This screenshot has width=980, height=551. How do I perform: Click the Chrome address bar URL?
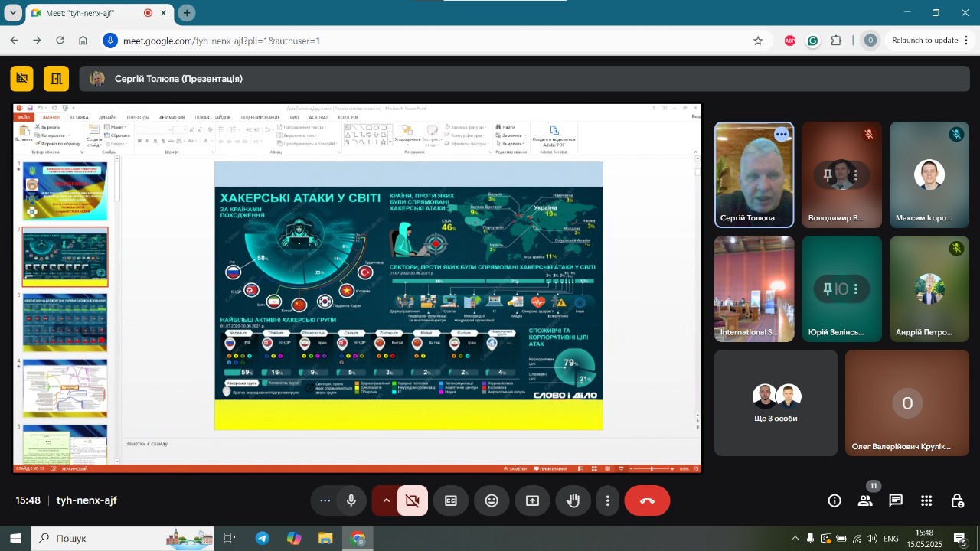[x=222, y=41]
